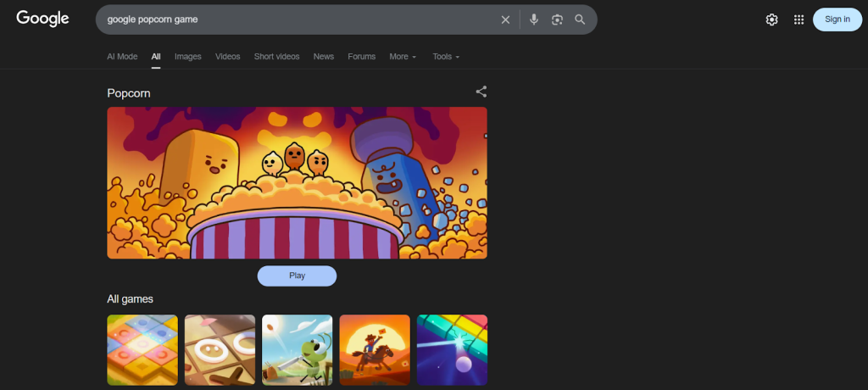Click inside the search text field
The image size is (868, 390).
point(297,19)
